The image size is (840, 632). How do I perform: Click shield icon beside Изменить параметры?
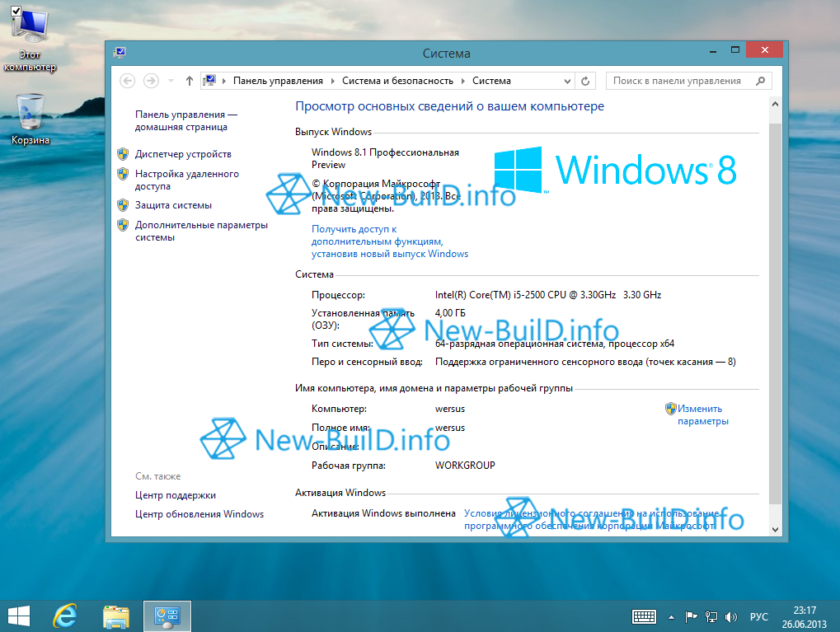pos(671,409)
